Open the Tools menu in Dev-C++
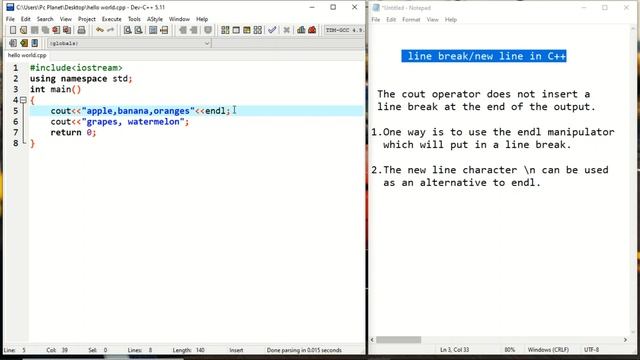The height and width of the screenshot is (360, 640). [134, 19]
